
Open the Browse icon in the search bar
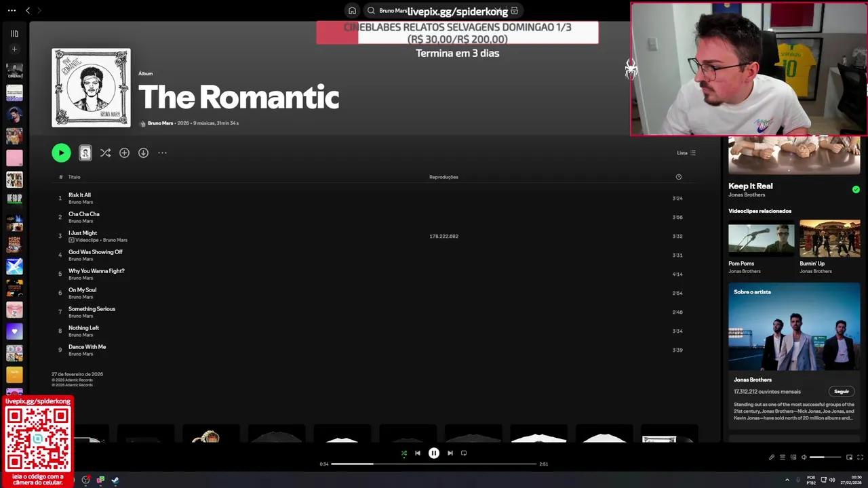[x=515, y=11]
